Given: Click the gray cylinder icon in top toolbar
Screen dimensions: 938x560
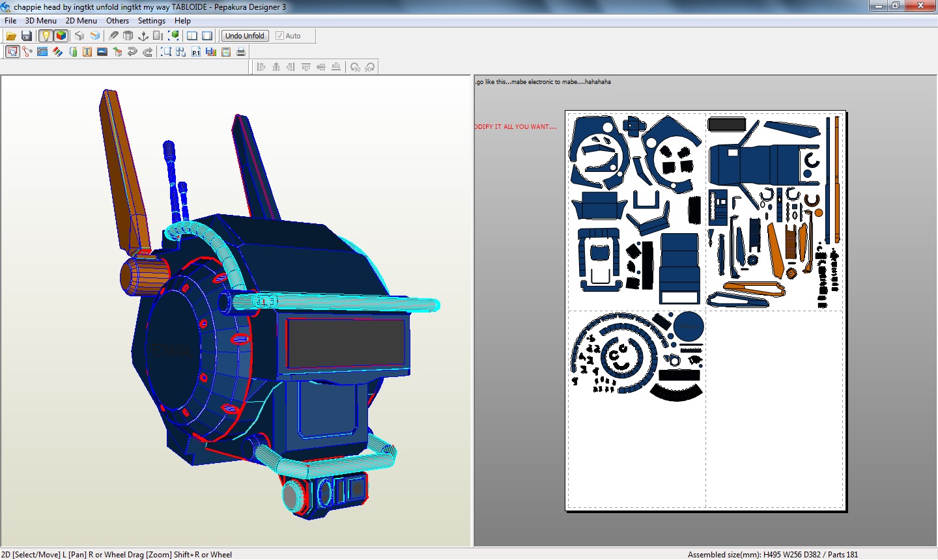Looking at the screenshot, I should pyautogui.click(x=128, y=36).
